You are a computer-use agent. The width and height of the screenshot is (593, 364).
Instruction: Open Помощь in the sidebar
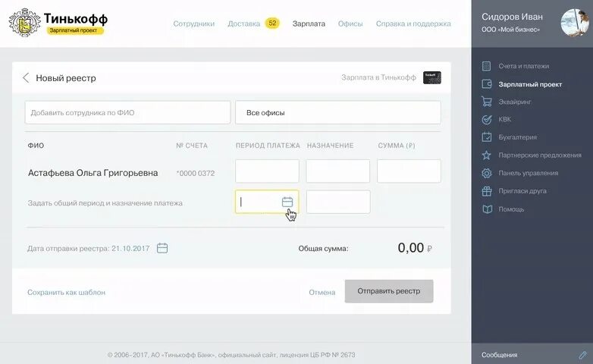[x=511, y=209]
